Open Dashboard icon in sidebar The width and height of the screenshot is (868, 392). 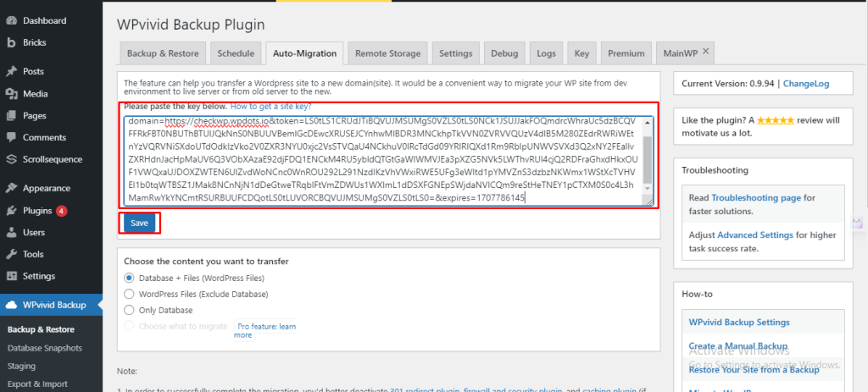click(x=11, y=21)
